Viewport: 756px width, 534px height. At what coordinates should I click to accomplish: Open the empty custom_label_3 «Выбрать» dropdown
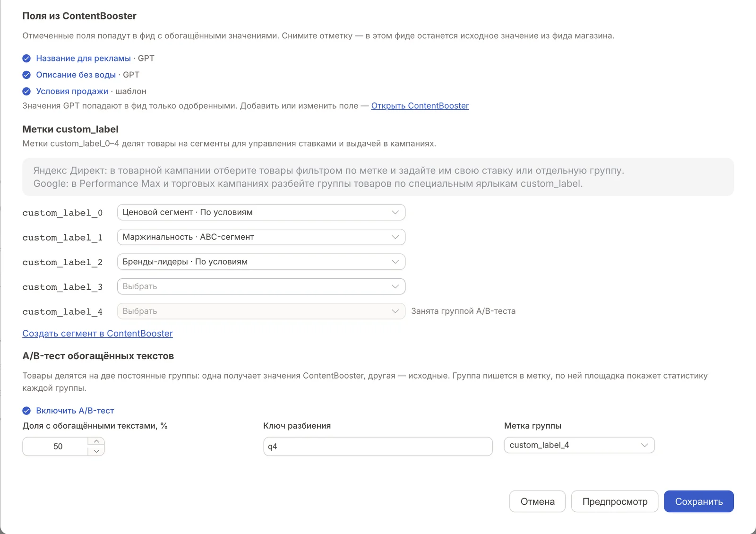click(x=261, y=286)
